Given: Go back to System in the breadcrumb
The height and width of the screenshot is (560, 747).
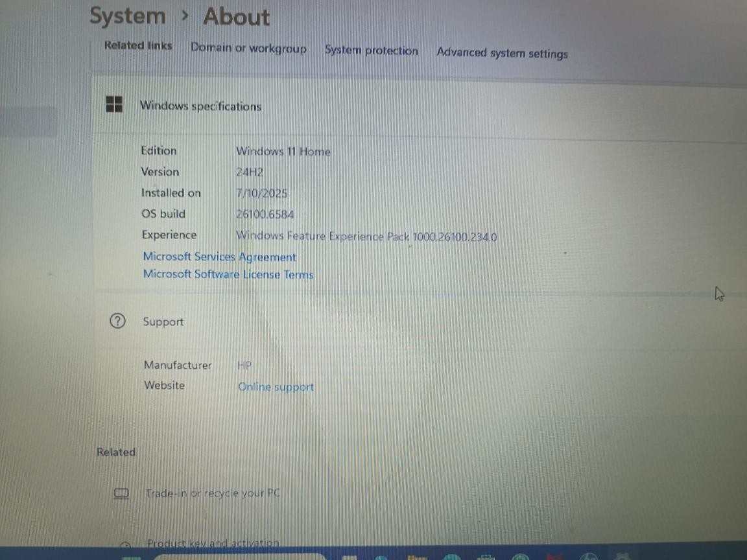Looking at the screenshot, I should pos(128,16).
